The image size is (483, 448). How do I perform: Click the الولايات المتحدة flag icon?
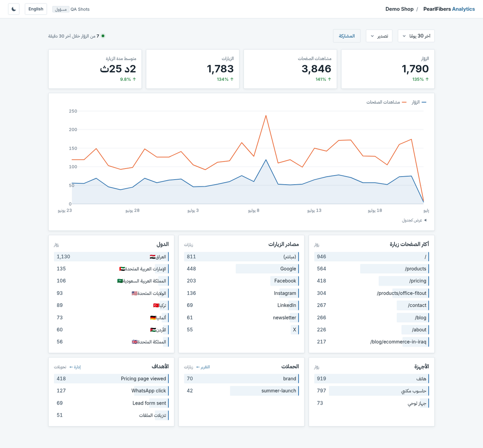coord(134,293)
